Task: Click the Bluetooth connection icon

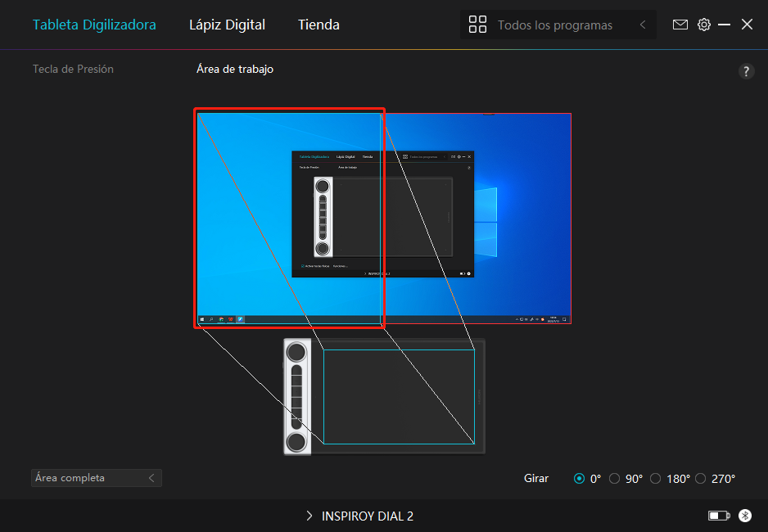Action: click(744, 516)
